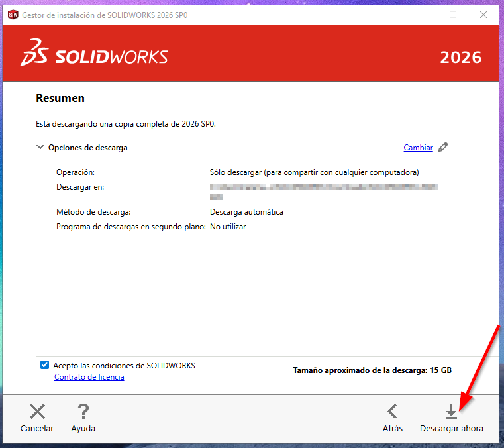This screenshot has width=504, height=448.
Task: Click the SW app icon in title bar
Action: coord(13,15)
